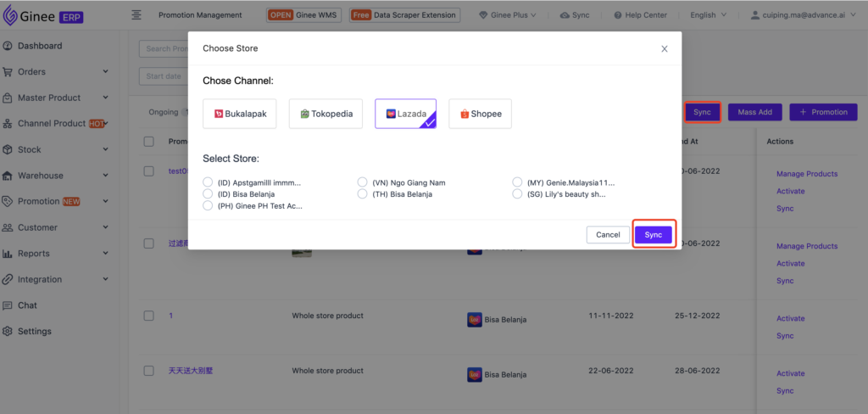
Task: Click the Warehouse building icon
Action: [x=8, y=176]
